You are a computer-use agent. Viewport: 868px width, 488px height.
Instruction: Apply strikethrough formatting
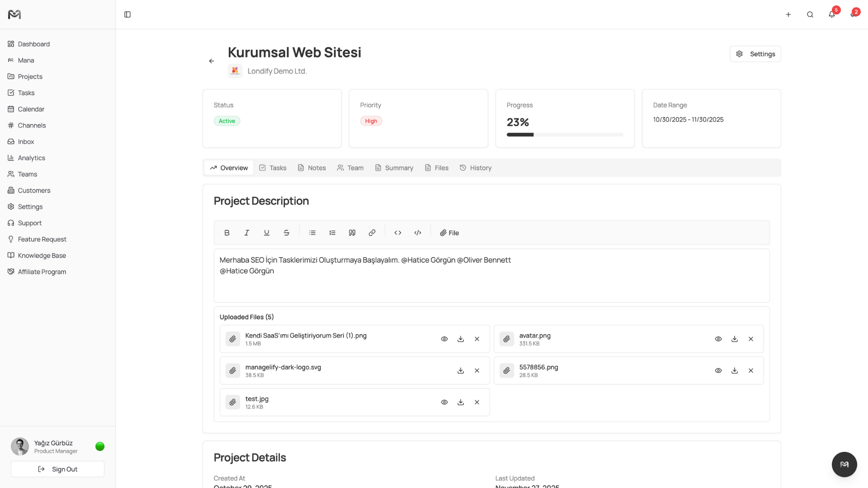[x=286, y=233]
